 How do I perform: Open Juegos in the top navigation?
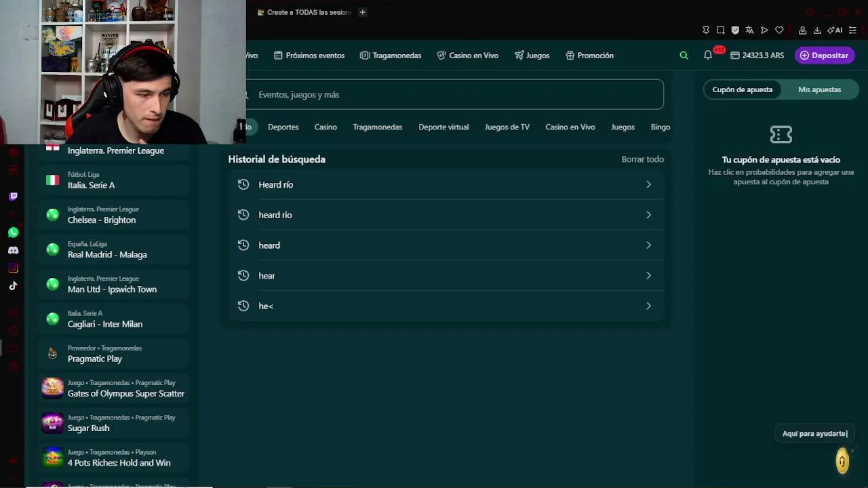click(x=532, y=56)
